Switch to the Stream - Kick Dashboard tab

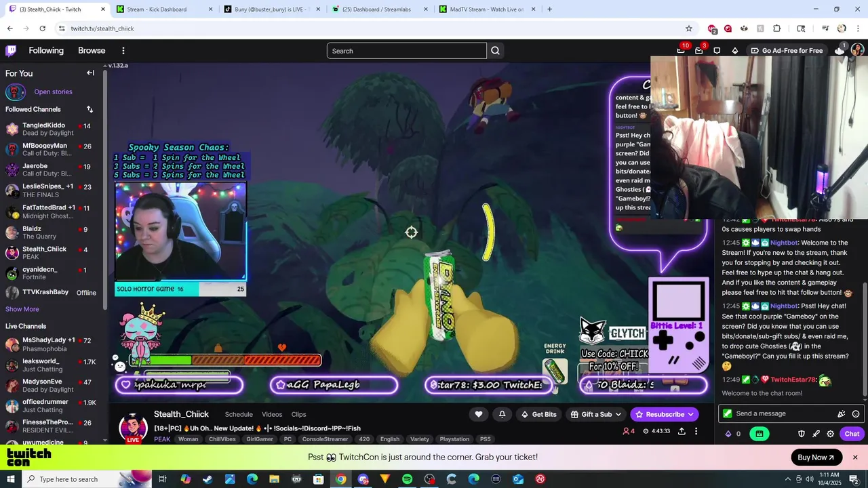point(165,9)
